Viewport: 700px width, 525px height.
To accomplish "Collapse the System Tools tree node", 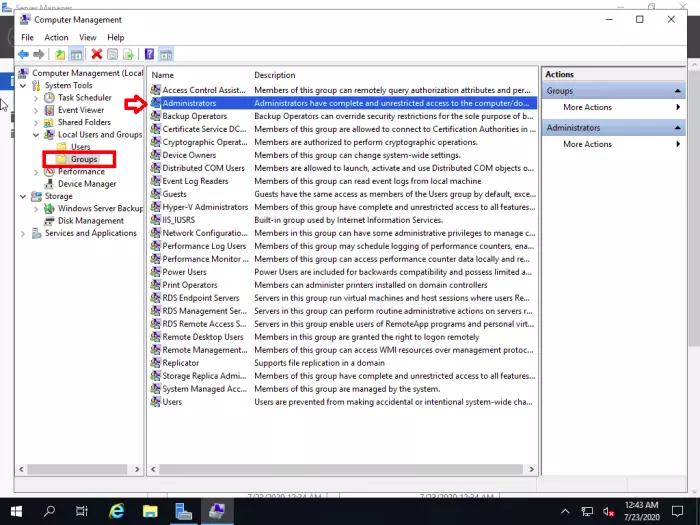I will pos(23,85).
